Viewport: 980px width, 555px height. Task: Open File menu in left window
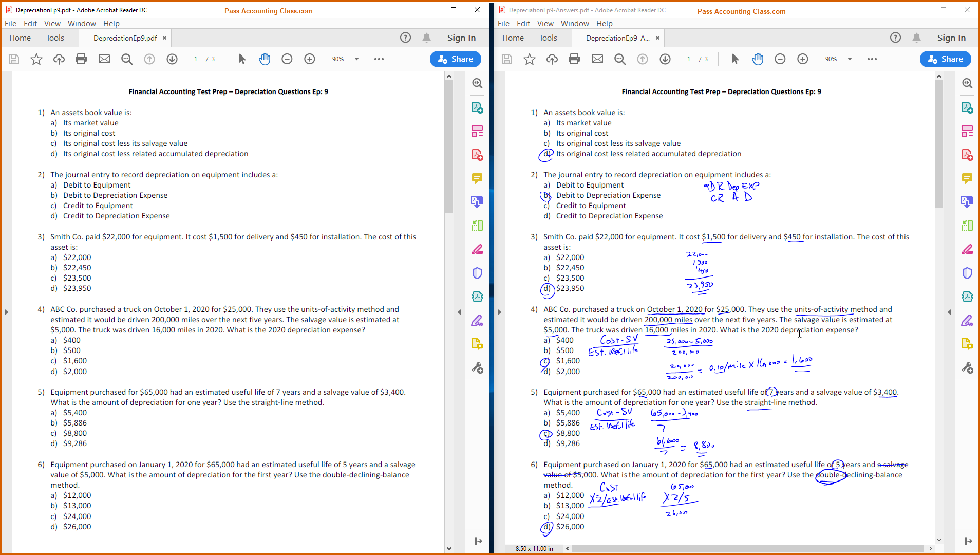tap(10, 23)
